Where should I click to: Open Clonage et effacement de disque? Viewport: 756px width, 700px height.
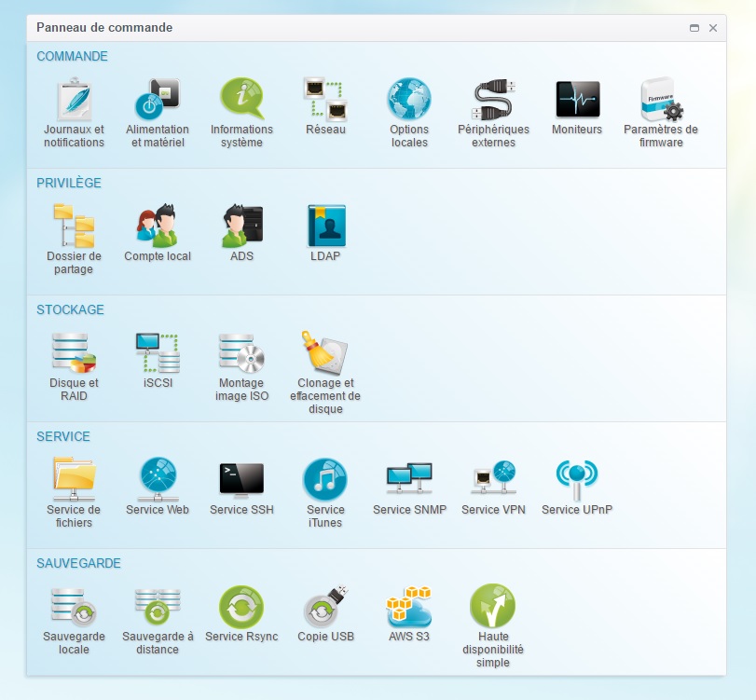pos(325,354)
